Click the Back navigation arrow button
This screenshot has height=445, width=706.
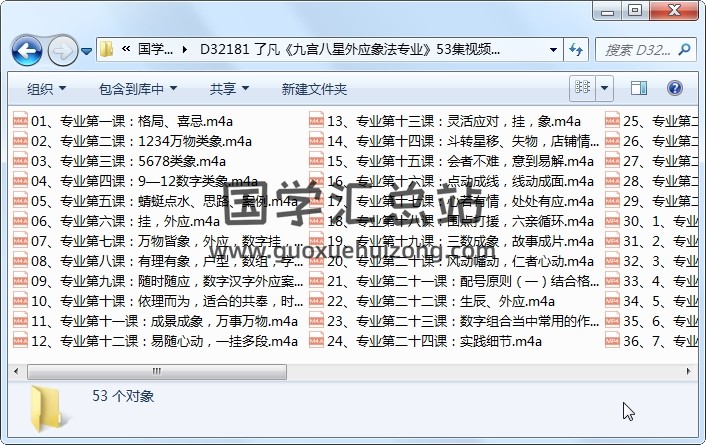pyautogui.click(x=26, y=49)
